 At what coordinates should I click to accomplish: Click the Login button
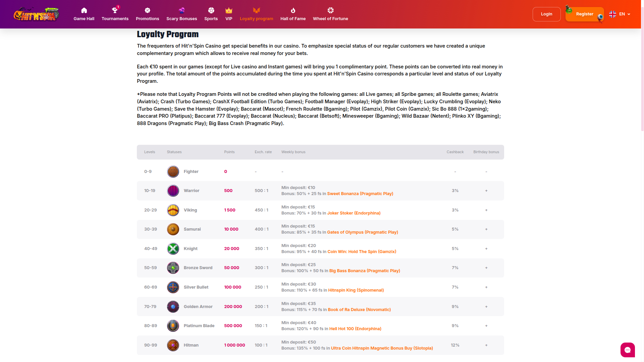point(546,14)
